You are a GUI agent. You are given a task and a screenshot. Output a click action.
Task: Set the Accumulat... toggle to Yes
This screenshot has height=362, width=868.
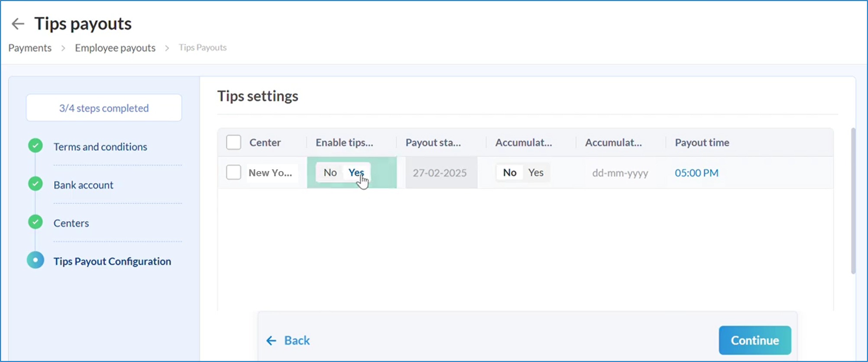click(x=536, y=172)
